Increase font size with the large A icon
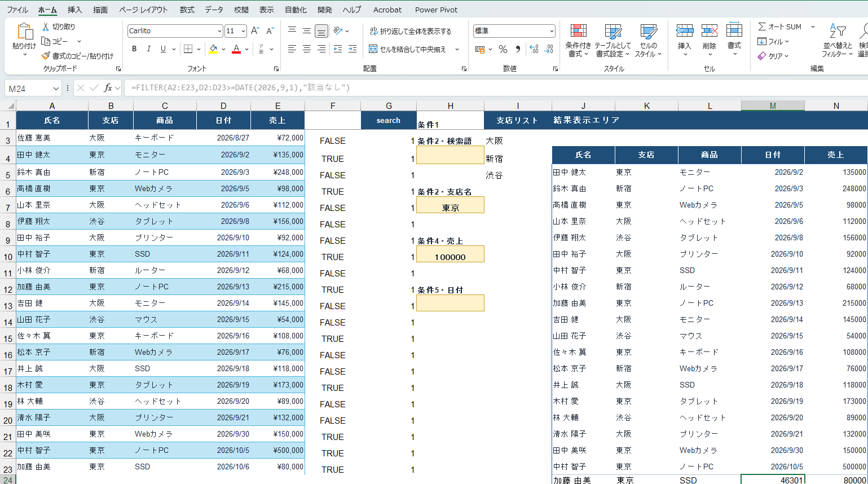This screenshot has width=868, height=484. coord(255,31)
